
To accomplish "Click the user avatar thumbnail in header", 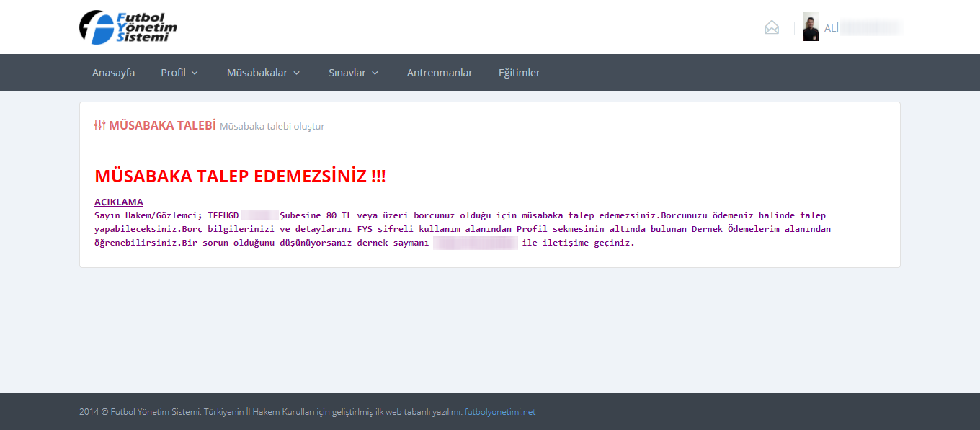I will click(811, 27).
